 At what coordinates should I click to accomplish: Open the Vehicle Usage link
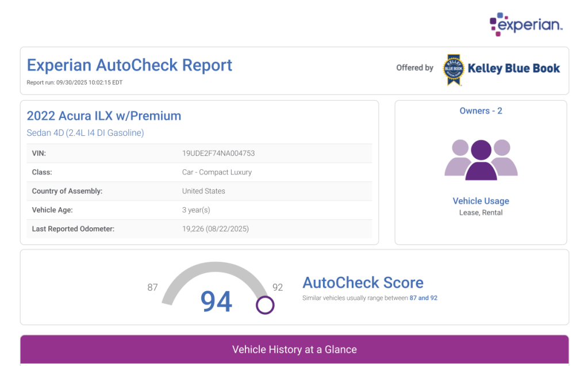point(481,201)
